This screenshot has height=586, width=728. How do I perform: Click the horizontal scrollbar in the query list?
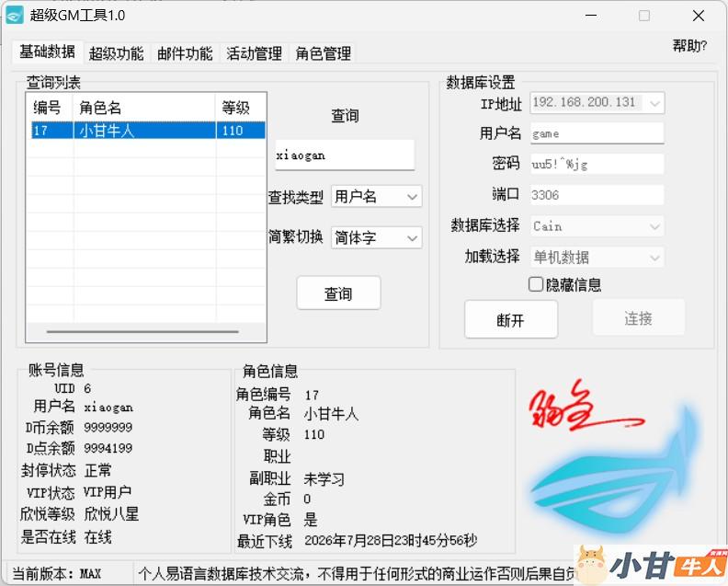click(142, 332)
